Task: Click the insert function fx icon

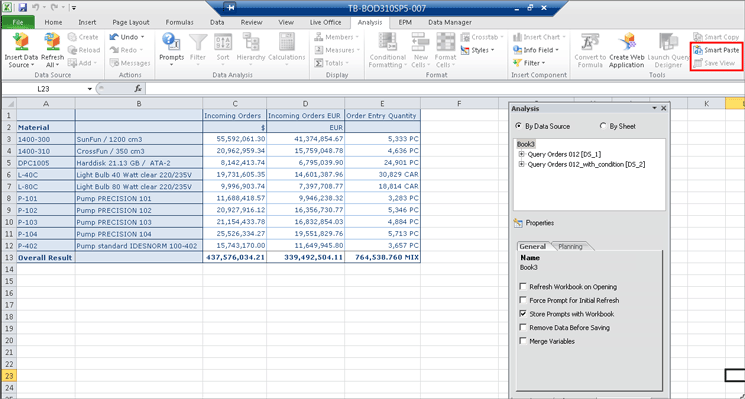Action: [138, 88]
